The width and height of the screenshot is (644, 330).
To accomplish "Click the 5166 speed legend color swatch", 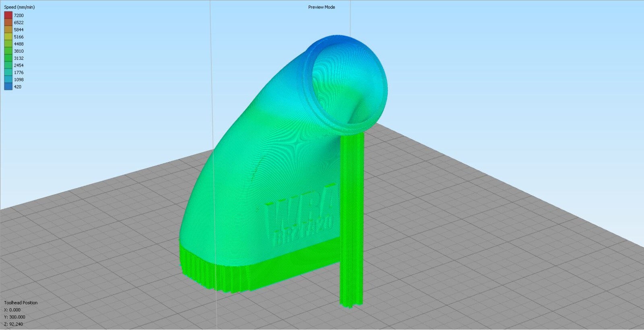I will point(8,37).
